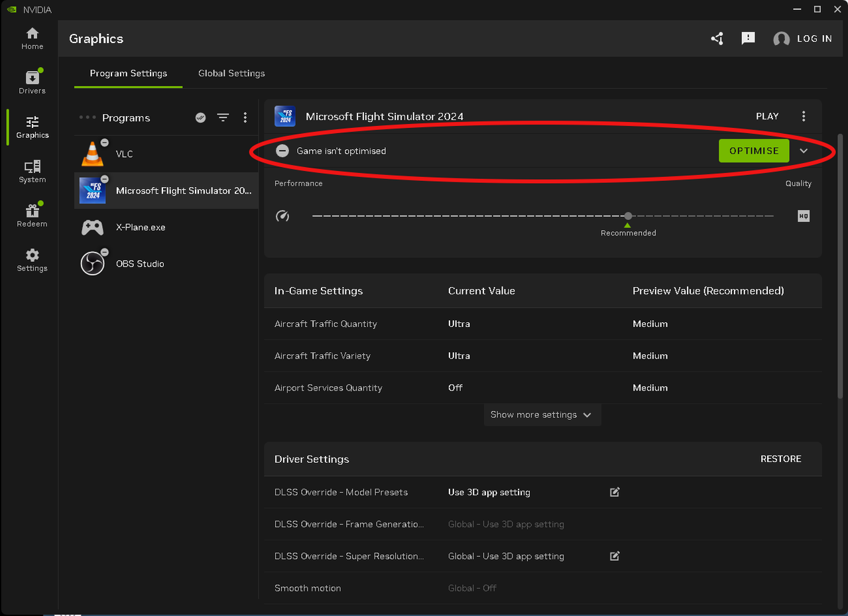Image resolution: width=848 pixels, height=616 pixels.
Task: Click the Flight Simulator 2024 header thumbnail
Action: [284, 116]
